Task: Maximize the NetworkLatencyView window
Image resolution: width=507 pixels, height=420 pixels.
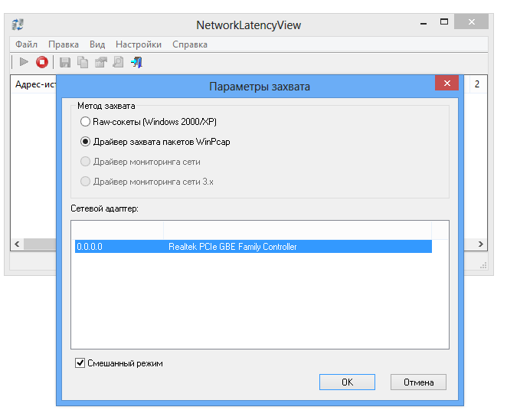Action: (x=444, y=22)
